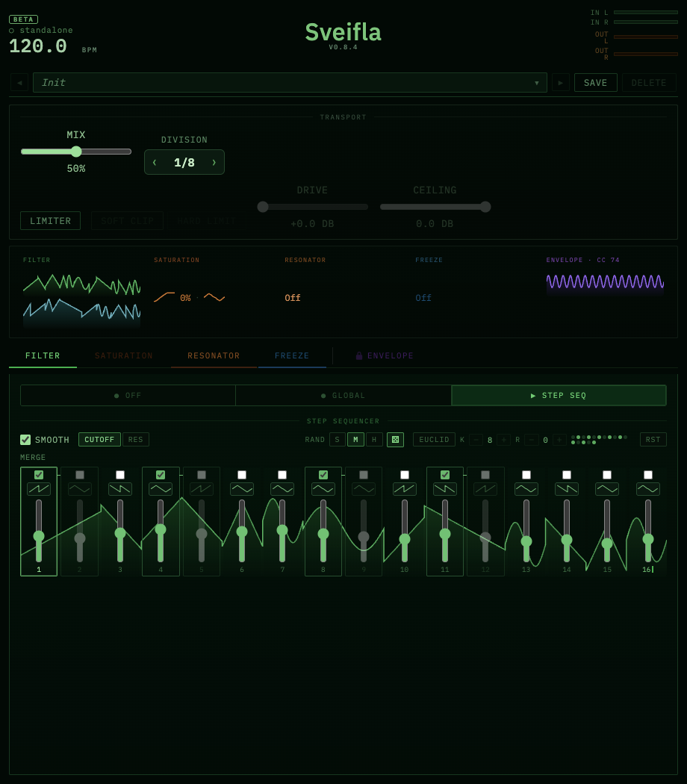
Task: Click the step 14 saw-down shape icon
Action: tap(567, 489)
